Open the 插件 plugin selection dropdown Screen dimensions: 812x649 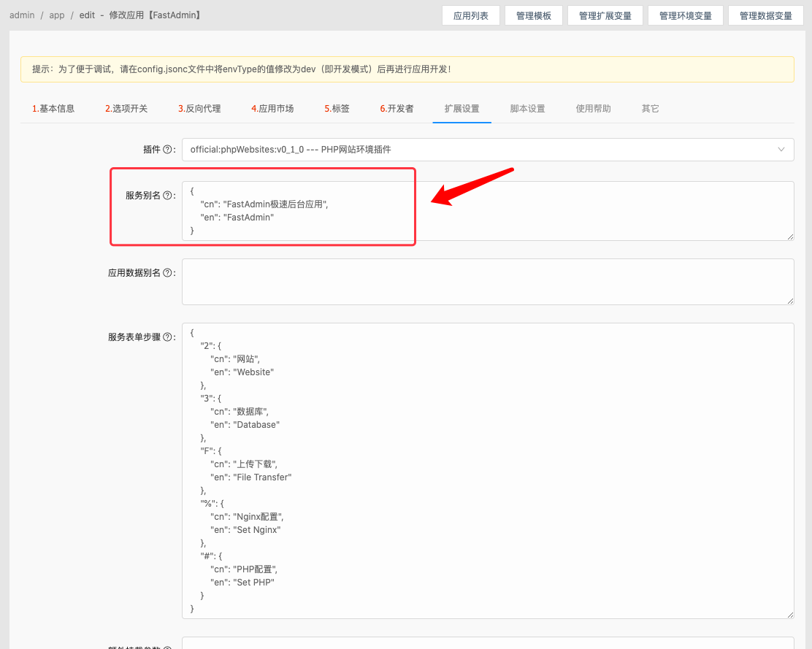[487, 149]
